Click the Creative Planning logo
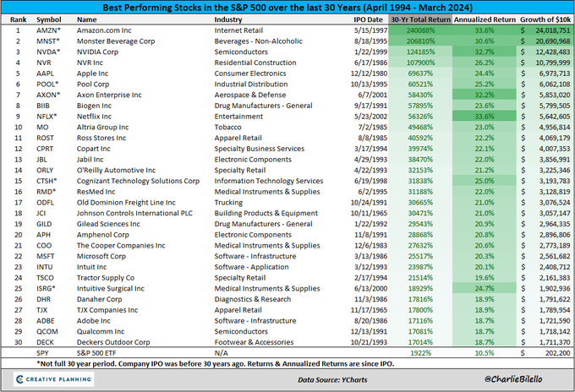575x392 pixels. [x=54, y=379]
